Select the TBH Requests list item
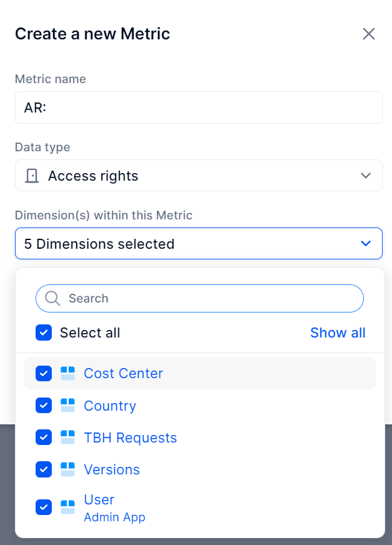 200,437
